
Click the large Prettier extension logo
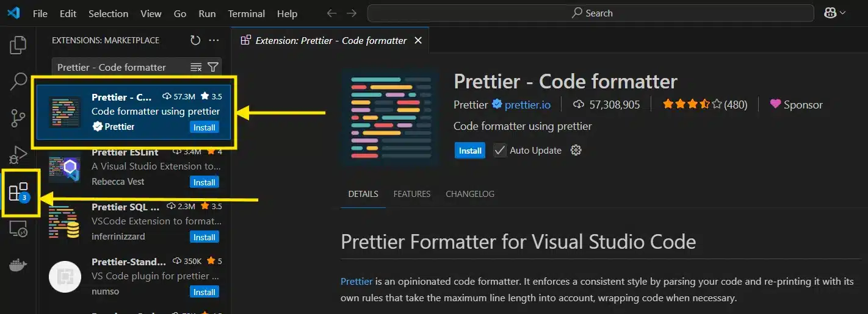point(391,117)
